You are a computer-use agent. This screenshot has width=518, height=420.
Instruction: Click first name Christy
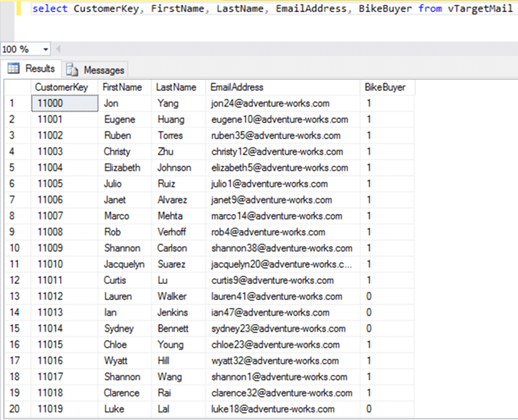117,152
